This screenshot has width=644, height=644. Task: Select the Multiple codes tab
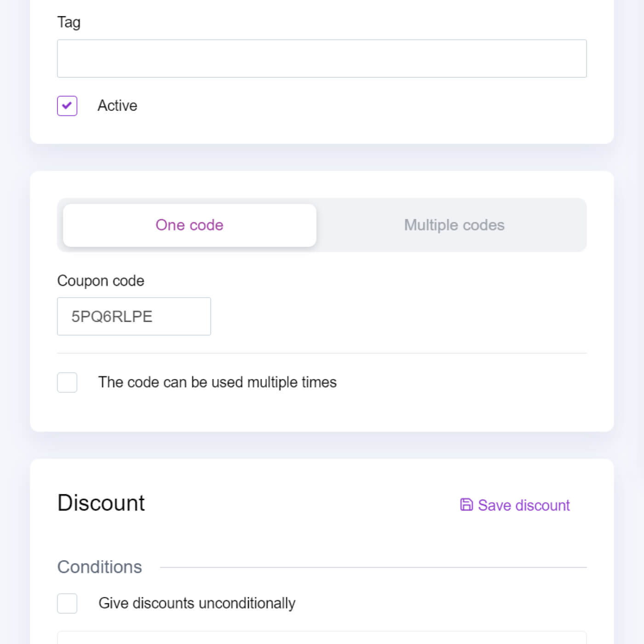pyautogui.click(x=454, y=225)
